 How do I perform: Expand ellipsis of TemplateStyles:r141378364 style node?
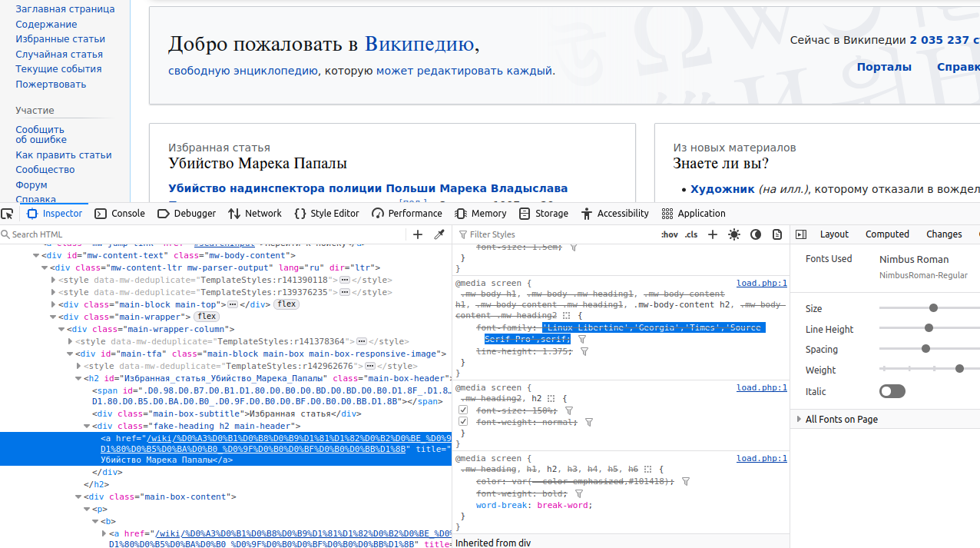pos(361,341)
